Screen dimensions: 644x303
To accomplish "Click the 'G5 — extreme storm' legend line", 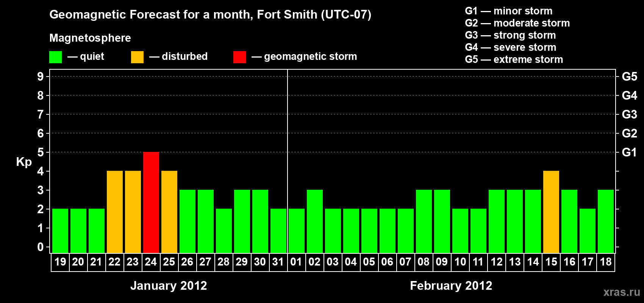I will [x=514, y=59].
